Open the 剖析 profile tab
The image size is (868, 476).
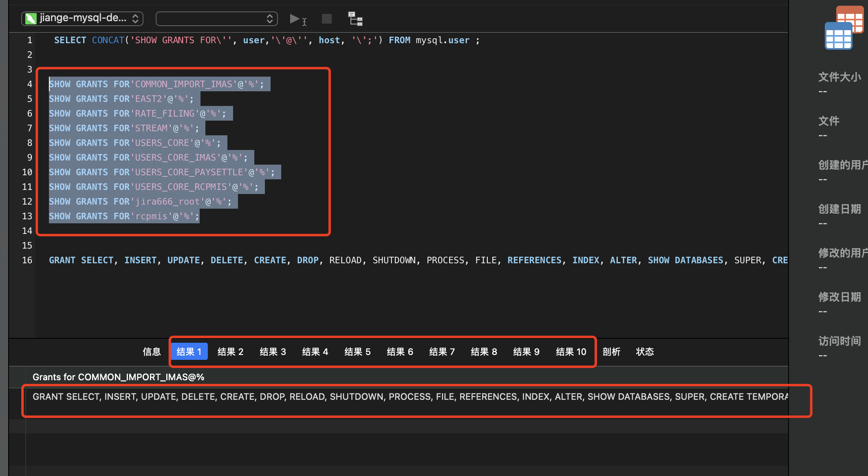point(611,352)
